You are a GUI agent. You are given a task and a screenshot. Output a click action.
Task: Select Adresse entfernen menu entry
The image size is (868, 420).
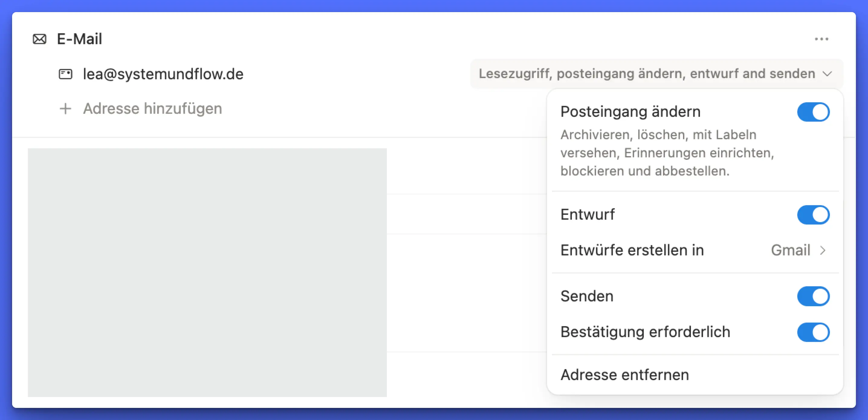pyautogui.click(x=625, y=375)
